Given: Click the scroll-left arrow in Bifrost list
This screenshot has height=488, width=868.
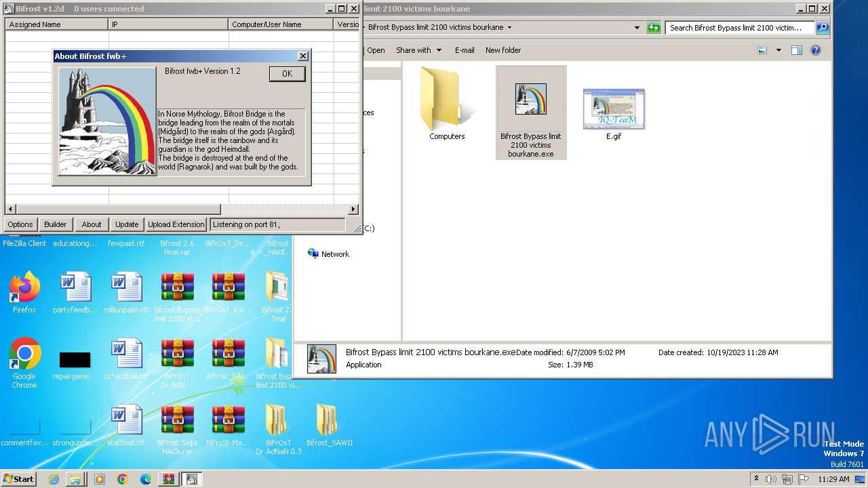Looking at the screenshot, I should (10, 209).
